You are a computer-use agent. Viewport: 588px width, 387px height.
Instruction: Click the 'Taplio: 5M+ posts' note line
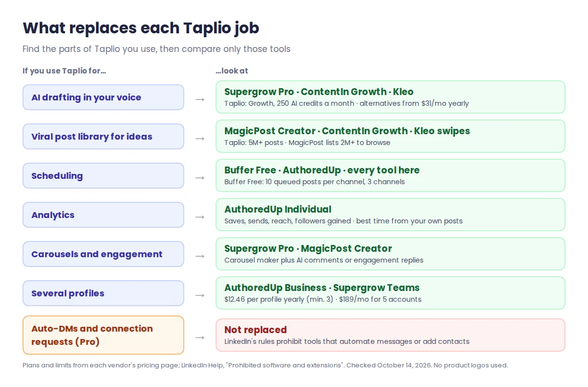point(307,143)
